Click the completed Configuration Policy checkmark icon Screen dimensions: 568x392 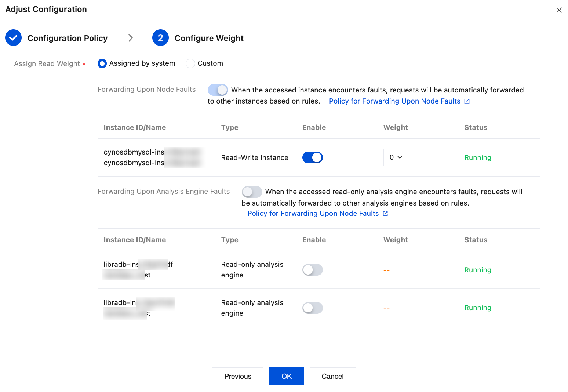[x=14, y=38]
